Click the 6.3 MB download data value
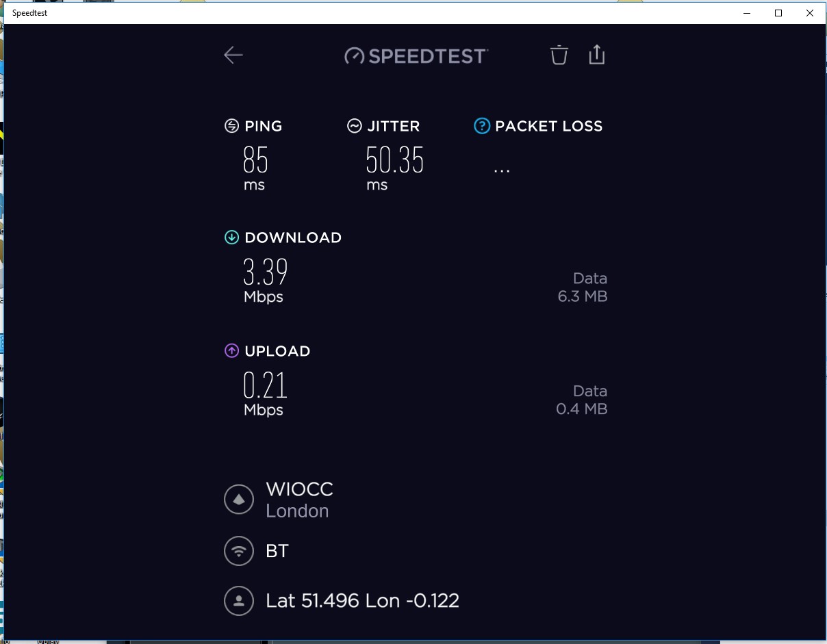 (x=583, y=296)
